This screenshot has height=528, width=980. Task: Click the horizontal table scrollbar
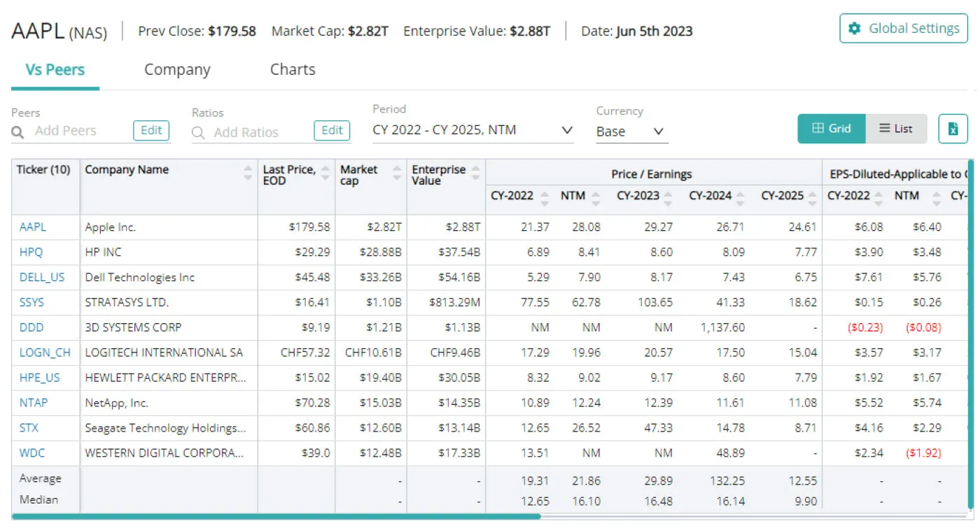[x=276, y=517]
